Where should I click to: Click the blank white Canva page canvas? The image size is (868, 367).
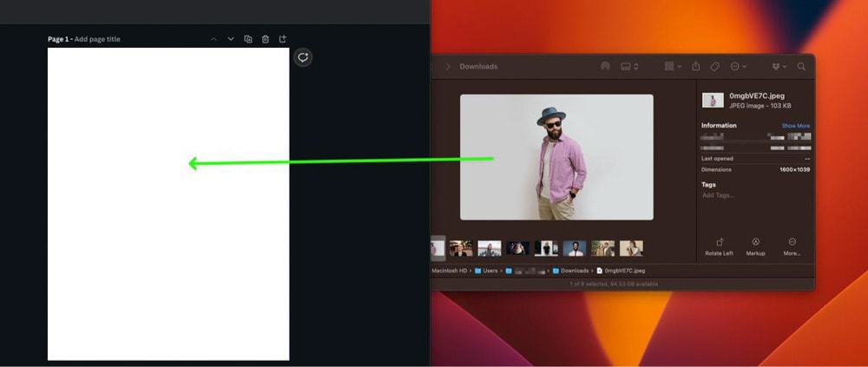[168, 204]
